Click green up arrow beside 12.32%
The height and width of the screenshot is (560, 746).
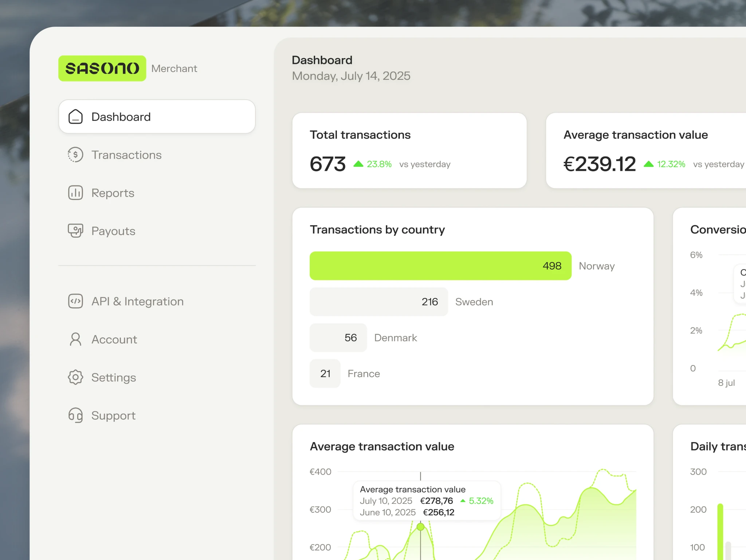(648, 164)
